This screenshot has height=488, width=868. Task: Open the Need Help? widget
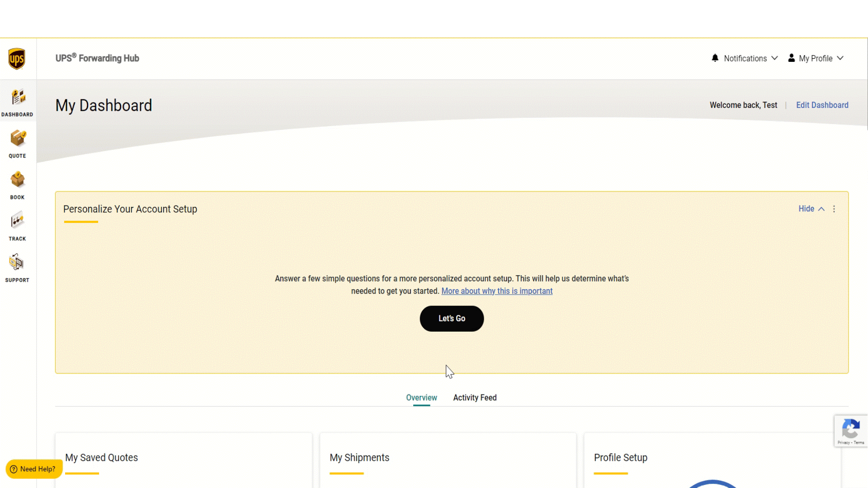coord(33,469)
